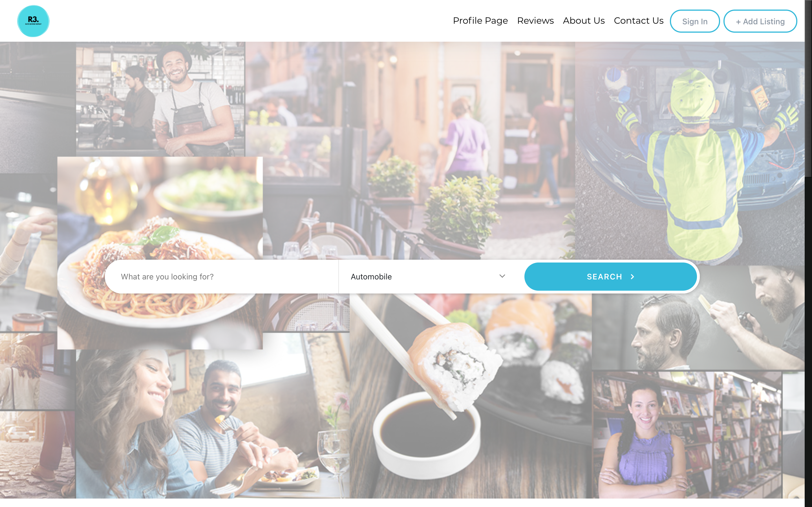Navigate to Contact Us
The height and width of the screenshot is (507, 812).
coord(638,21)
